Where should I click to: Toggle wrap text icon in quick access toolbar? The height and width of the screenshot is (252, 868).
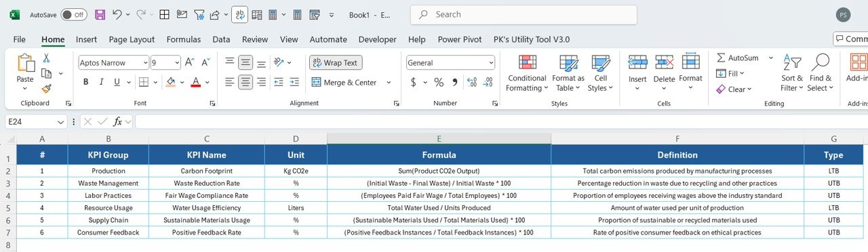coord(239,14)
